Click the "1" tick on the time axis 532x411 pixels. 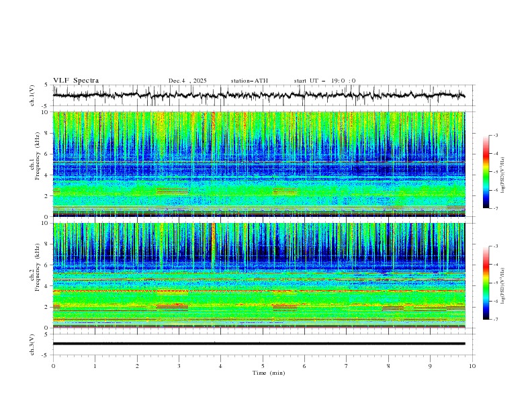point(95,366)
